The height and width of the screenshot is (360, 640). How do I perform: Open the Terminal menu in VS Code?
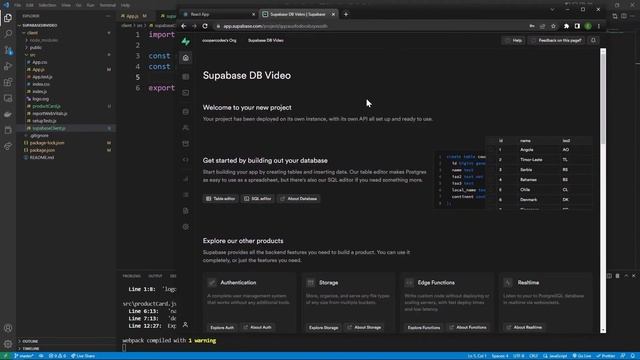coord(107,5)
